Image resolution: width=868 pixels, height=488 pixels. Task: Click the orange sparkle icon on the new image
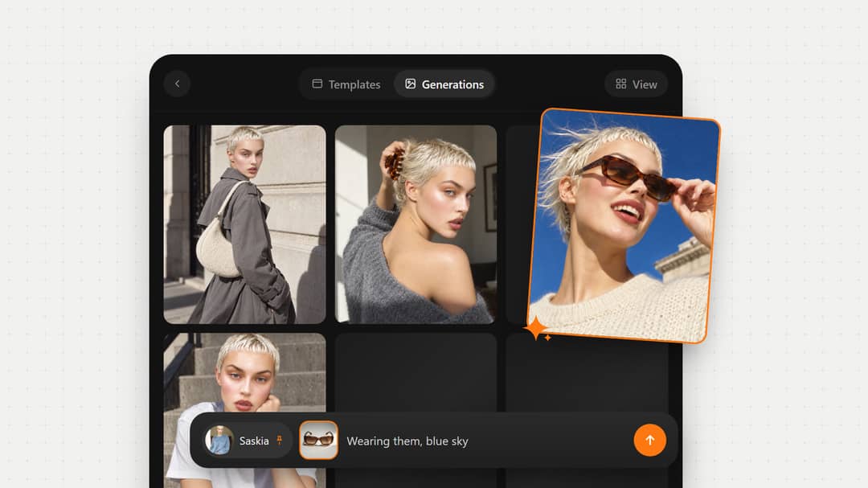(537, 329)
